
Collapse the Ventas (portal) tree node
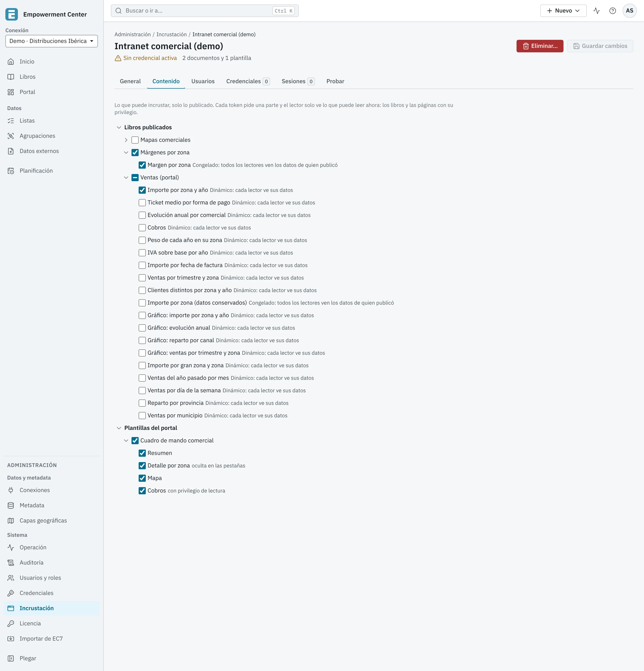[126, 177]
